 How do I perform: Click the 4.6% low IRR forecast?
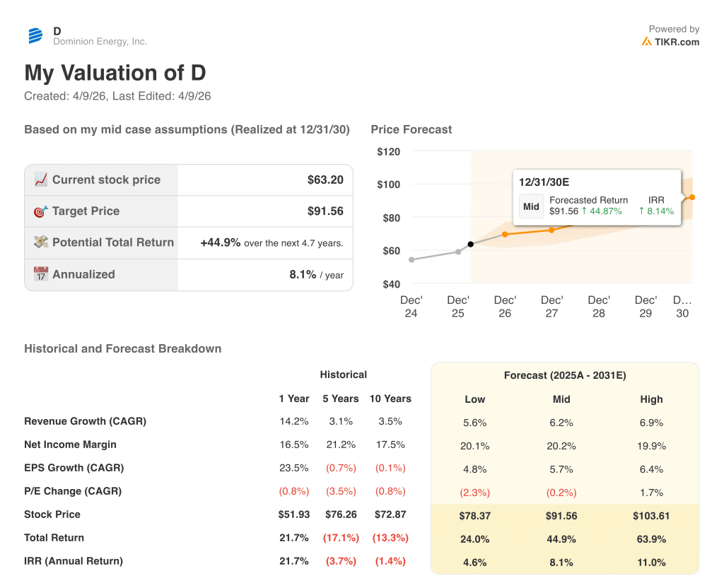(x=474, y=562)
